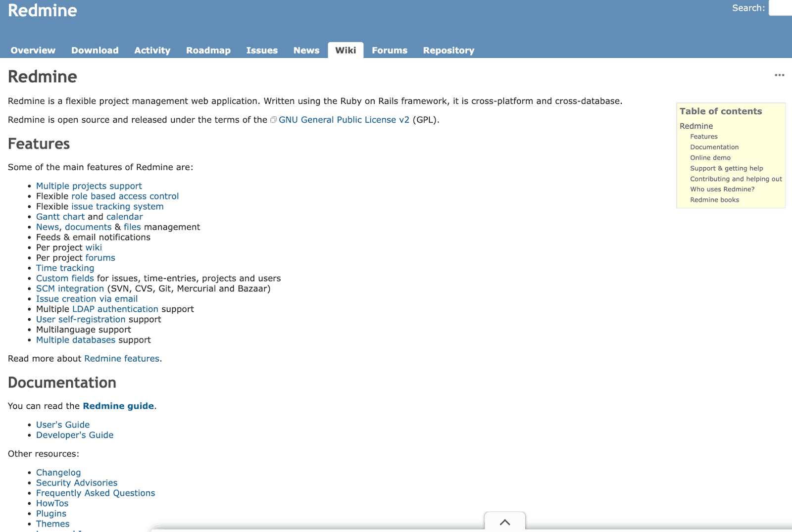Open the Developer's Guide link
This screenshot has height=532, width=792.
75,435
